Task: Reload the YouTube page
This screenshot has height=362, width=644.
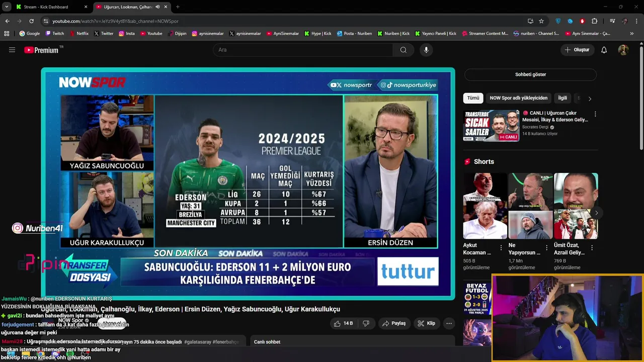Action: tap(32, 21)
